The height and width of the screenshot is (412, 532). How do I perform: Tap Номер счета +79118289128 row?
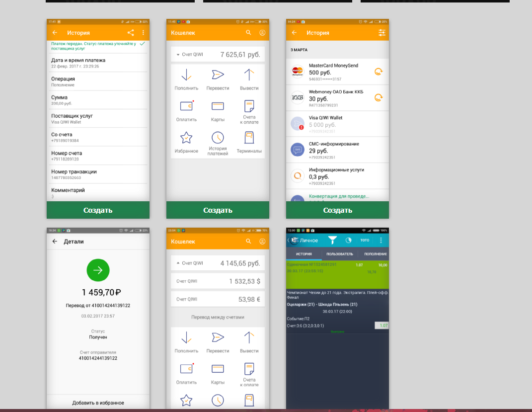[98, 156]
